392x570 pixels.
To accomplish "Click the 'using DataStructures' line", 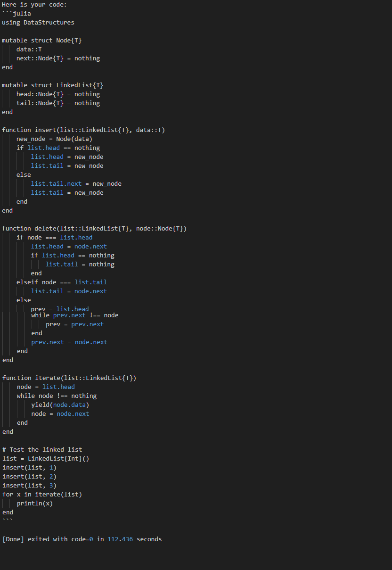I will pyautogui.click(x=38, y=23).
